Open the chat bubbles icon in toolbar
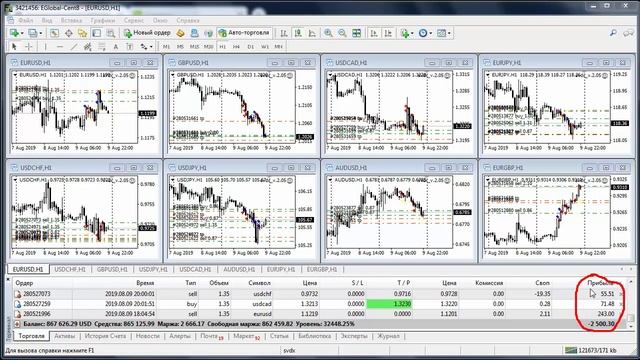 click(628, 33)
